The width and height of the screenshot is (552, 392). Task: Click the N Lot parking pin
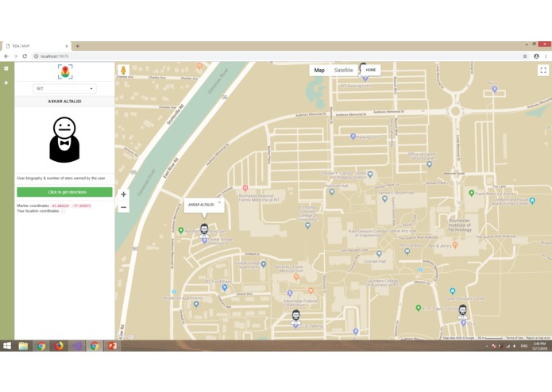click(x=494, y=90)
